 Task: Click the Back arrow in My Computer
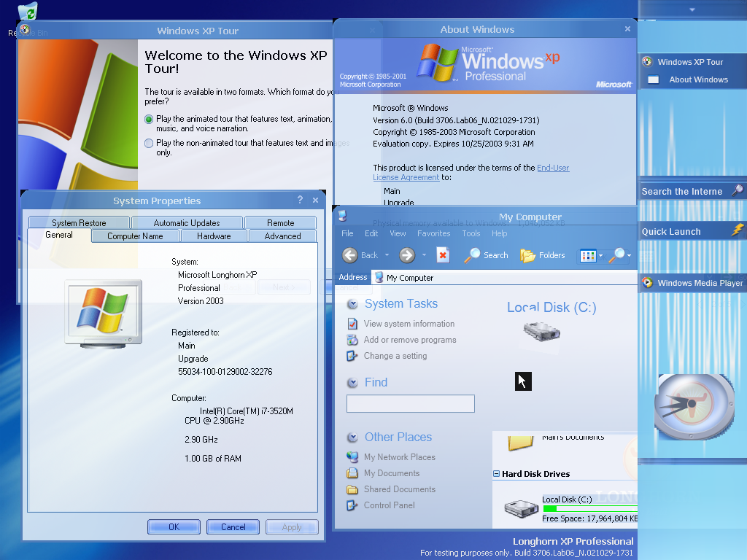(349, 255)
